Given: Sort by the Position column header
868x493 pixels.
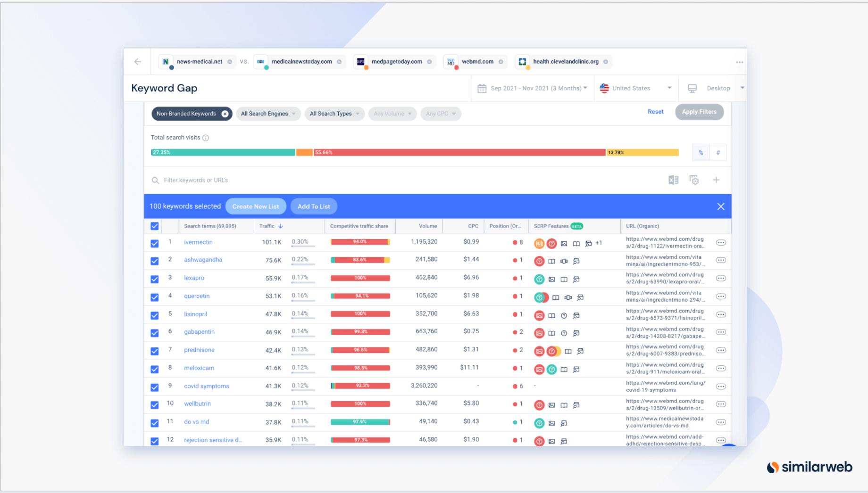Looking at the screenshot, I should coord(505,226).
